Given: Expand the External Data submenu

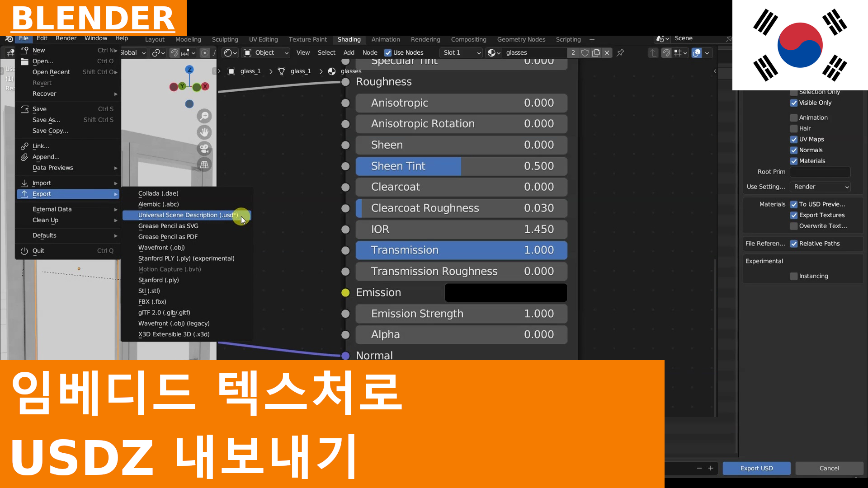Looking at the screenshot, I should click(x=68, y=209).
